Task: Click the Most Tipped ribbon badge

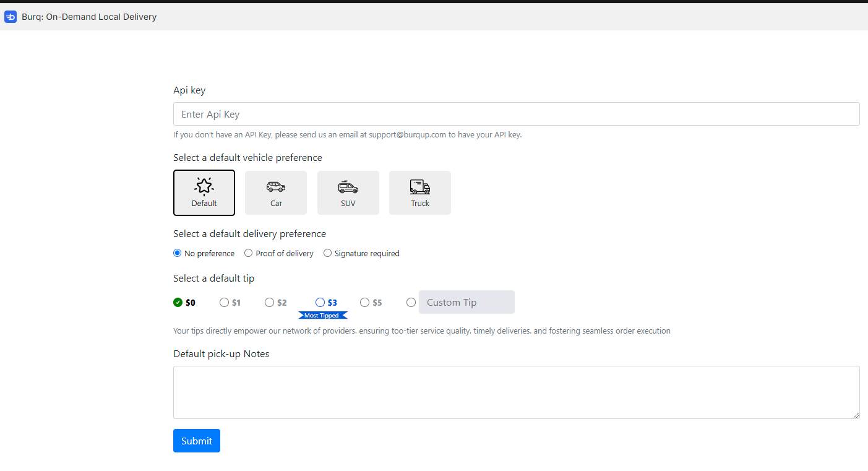Action: [x=322, y=316]
